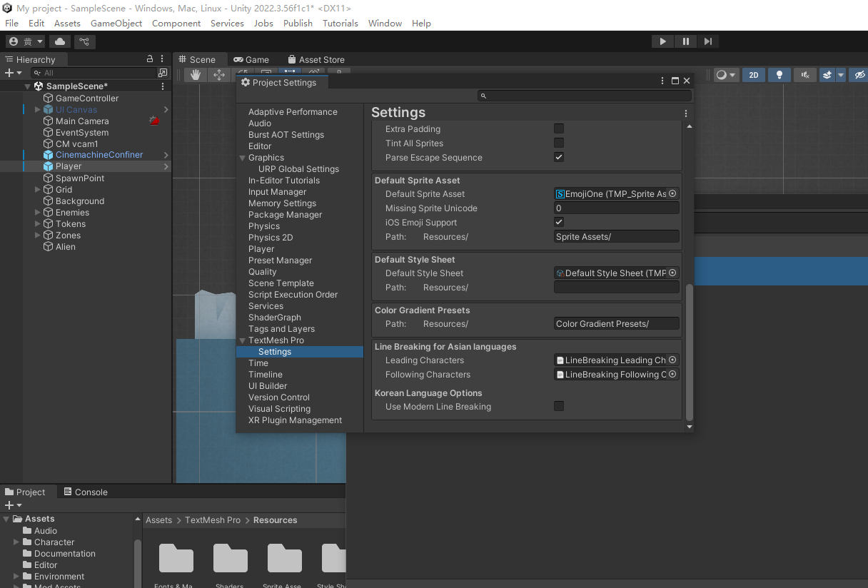Collapse TextMesh Pro settings category
The image size is (868, 588).
coord(242,340)
